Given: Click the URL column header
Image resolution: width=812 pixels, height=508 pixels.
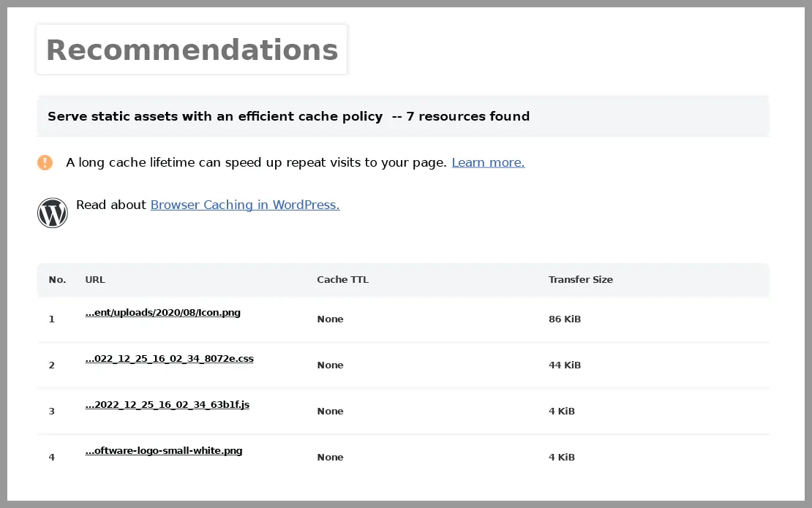Looking at the screenshot, I should pos(95,280).
